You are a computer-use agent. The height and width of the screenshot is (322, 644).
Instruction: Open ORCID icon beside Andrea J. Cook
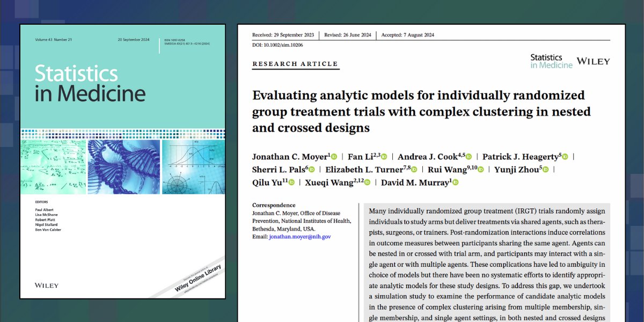(x=468, y=157)
